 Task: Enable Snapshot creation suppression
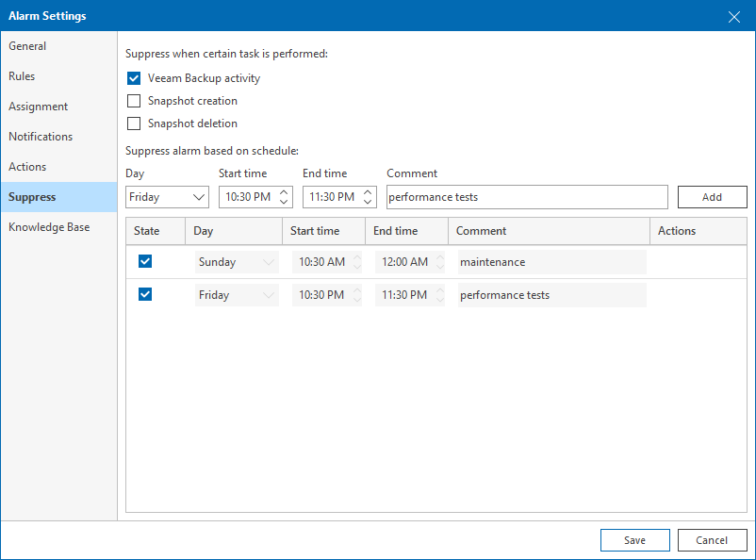(134, 101)
